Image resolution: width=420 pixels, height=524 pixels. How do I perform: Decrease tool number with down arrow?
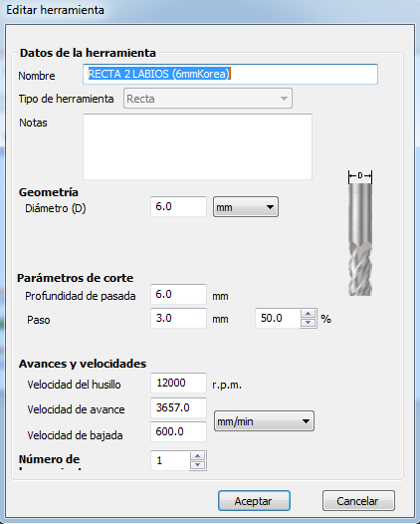click(198, 465)
